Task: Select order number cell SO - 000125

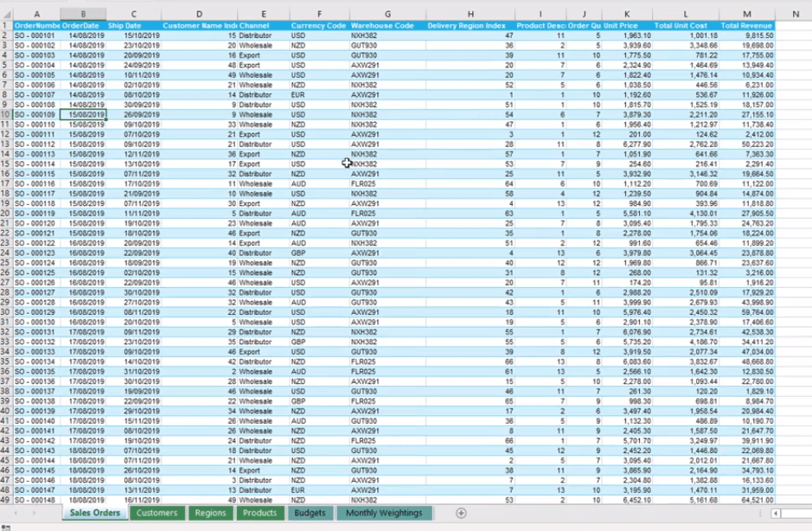Action: [37, 272]
